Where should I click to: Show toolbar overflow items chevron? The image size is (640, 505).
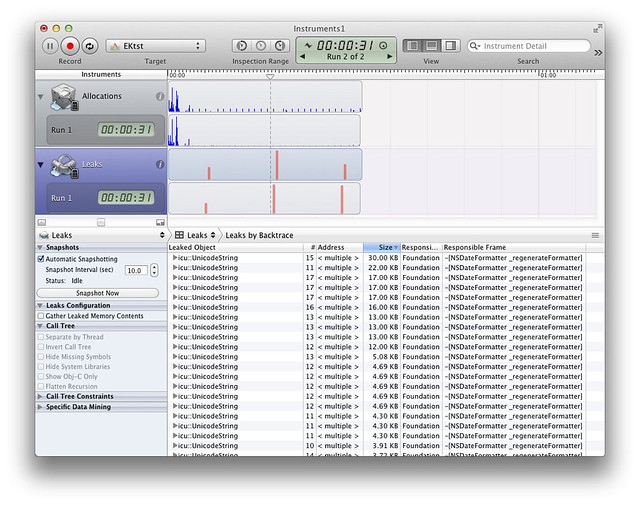pyautogui.click(x=598, y=53)
